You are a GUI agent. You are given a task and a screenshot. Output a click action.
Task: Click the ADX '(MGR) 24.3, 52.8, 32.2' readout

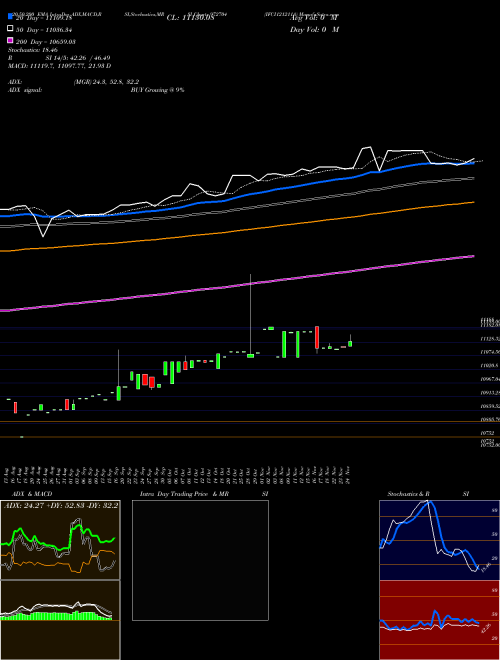(x=106, y=82)
